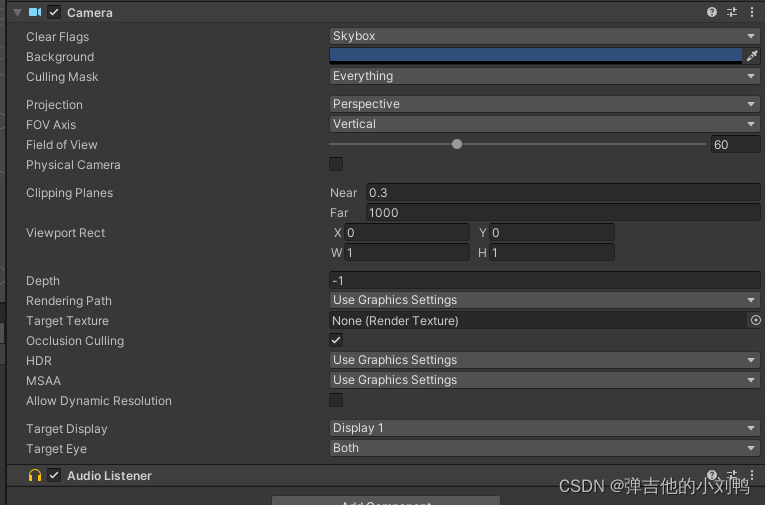Screen dimensions: 766x505
Task: Open the Rendering Path dropdown
Action: click(544, 300)
